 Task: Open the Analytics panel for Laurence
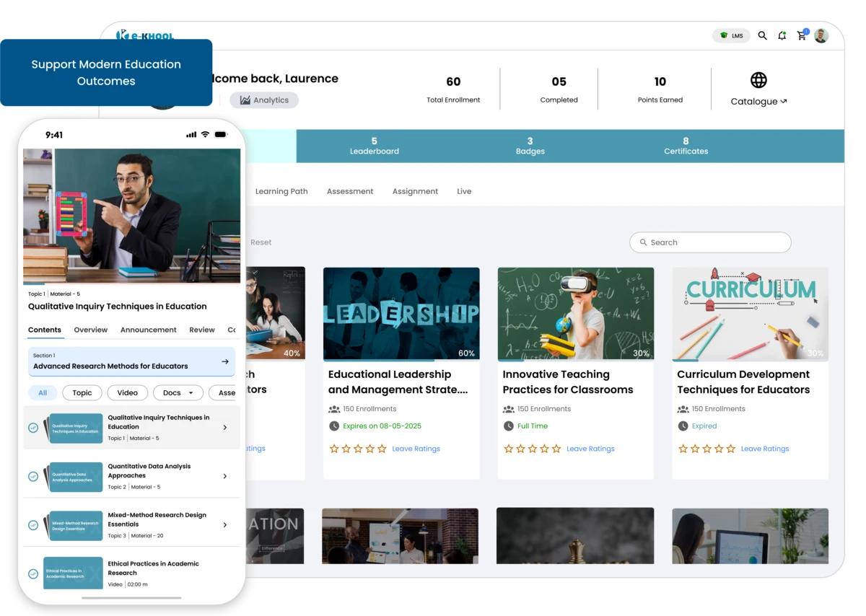click(x=264, y=100)
